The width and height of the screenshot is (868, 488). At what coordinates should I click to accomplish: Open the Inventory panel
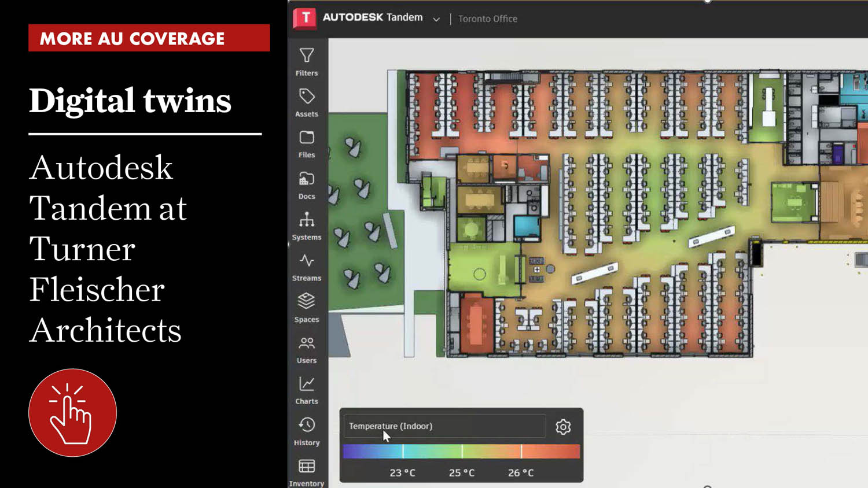pyautogui.click(x=307, y=472)
